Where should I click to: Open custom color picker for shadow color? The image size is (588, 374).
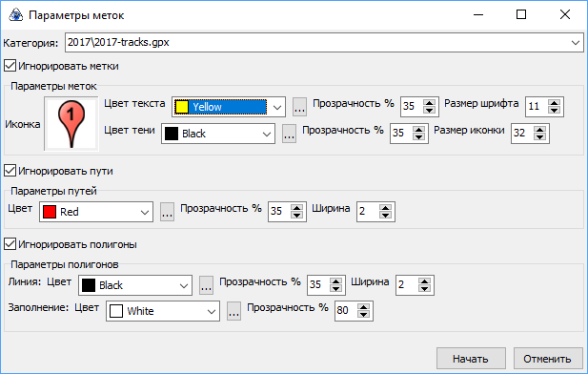point(289,134)
